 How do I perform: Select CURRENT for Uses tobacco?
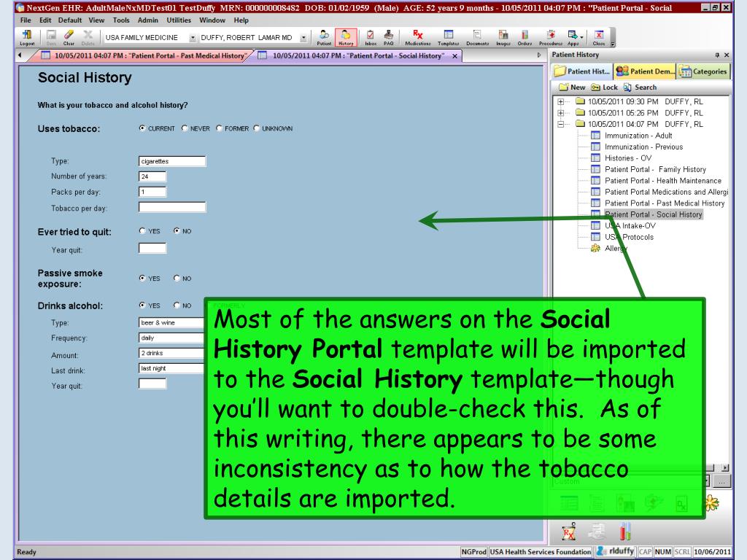(x=142, y=128)
